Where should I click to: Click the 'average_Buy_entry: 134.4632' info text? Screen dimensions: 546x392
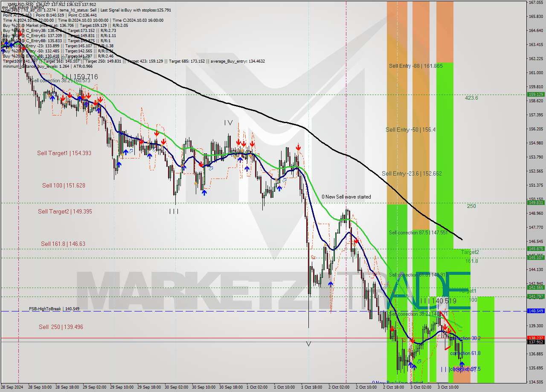click(237, 61)
